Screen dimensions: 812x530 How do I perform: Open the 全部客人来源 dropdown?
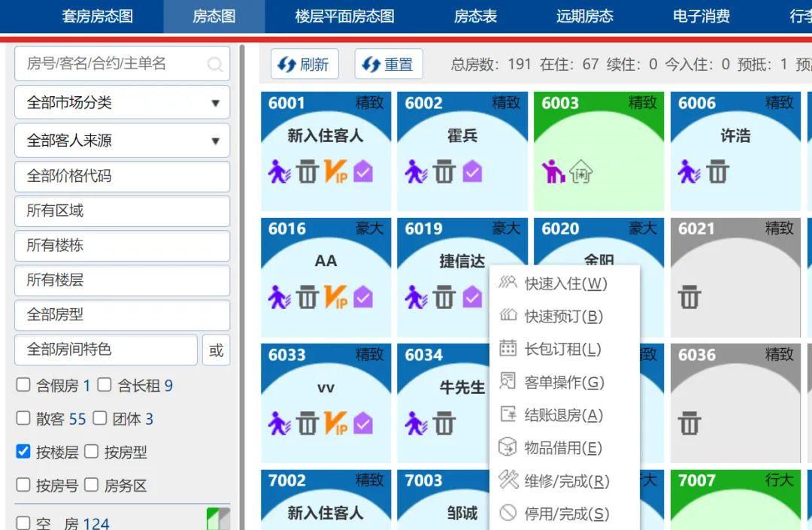[x=122, y=141]
